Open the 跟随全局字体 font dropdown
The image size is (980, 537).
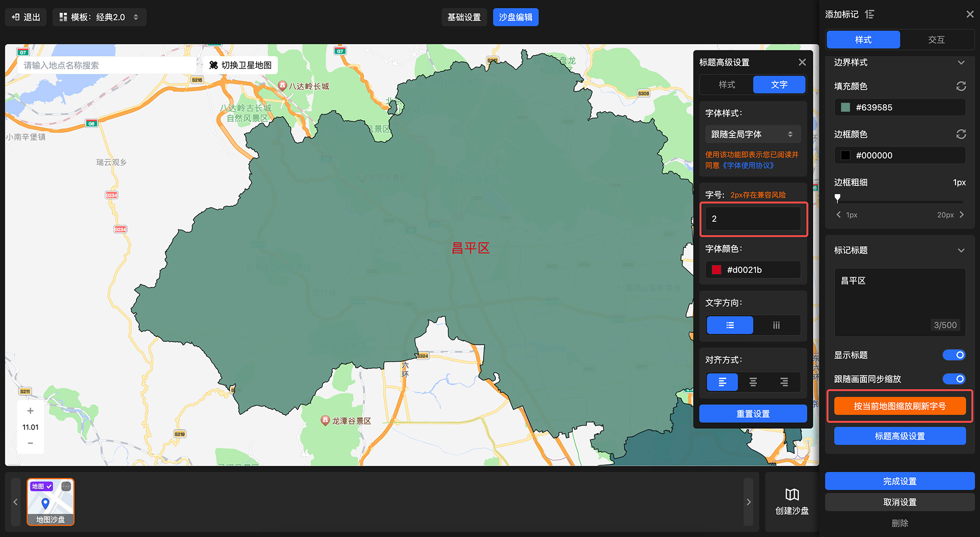coord(753,134)
